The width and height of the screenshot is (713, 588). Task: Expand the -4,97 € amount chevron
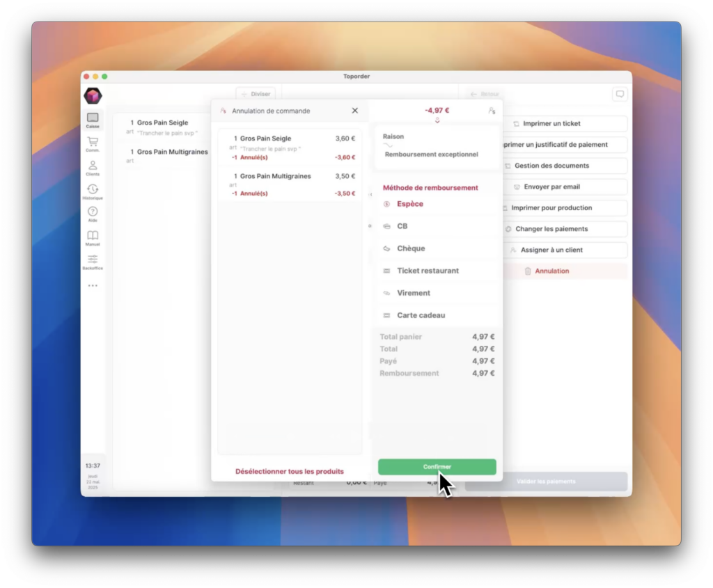[x=437, y=120]
